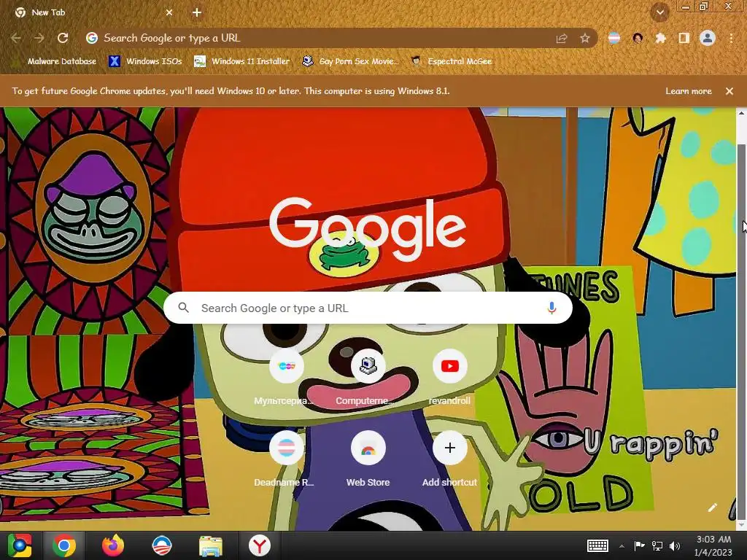Open the Malware Database bookmark
Viewport: 747px width, 560px height.
[x=55, y=61]
